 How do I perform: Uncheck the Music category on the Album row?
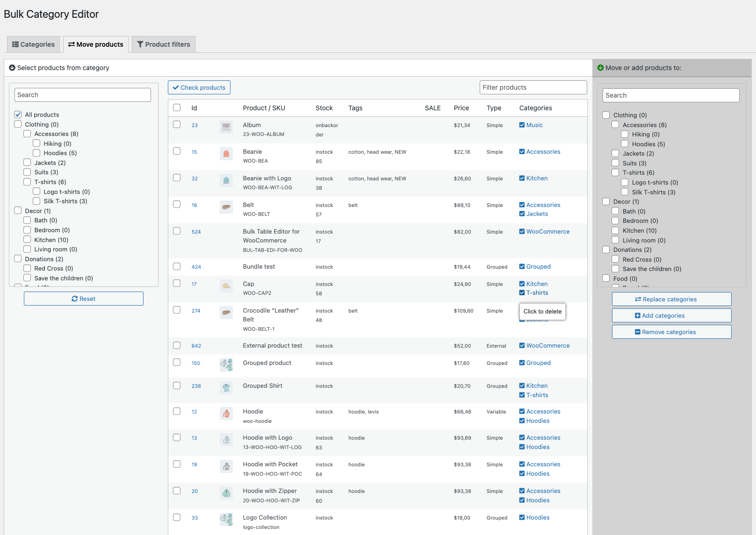click(521, 125)
